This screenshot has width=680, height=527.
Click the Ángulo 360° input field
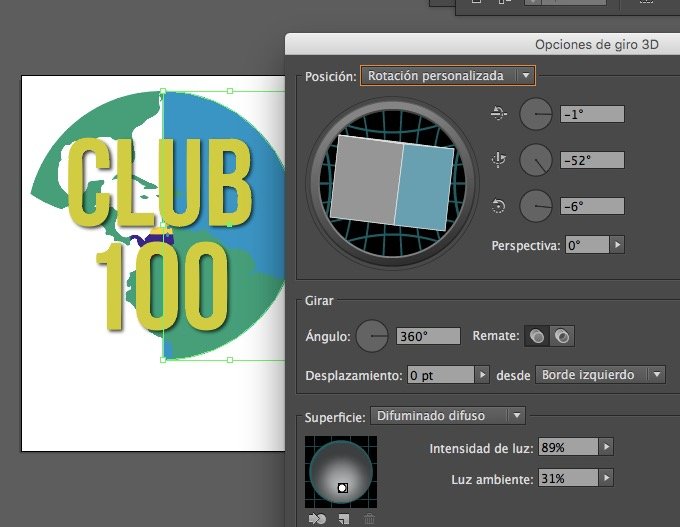click(x=428, y=337)
